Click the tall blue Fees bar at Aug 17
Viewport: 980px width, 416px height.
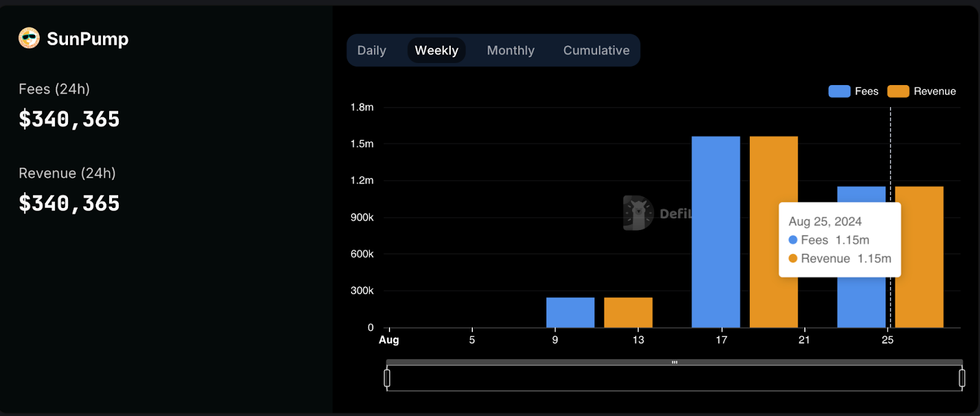point(716,232)
